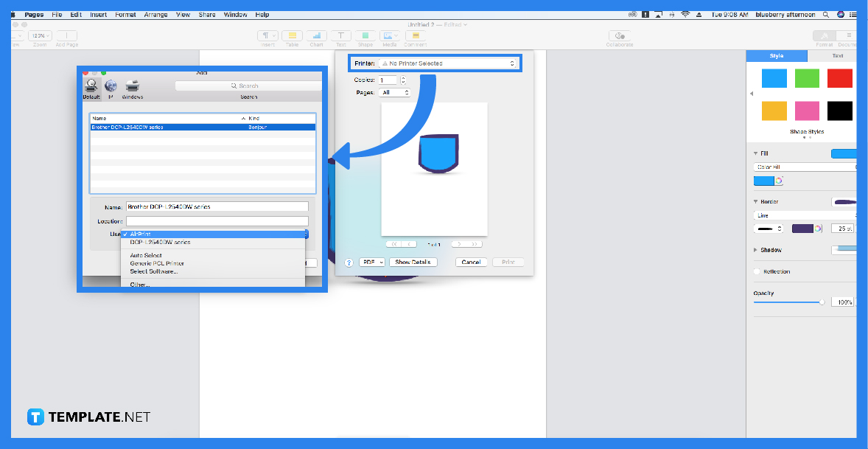This screenshot has width=868, height=449.
Task: Select the pink shape style swatch
Action: [x=807, y=111]
